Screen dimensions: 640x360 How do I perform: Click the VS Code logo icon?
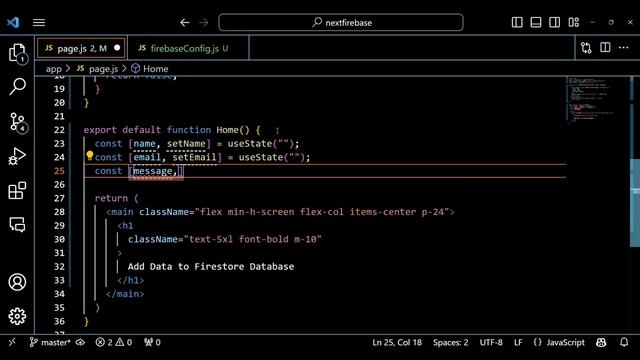pyautogui.click(x=13, y=22)
